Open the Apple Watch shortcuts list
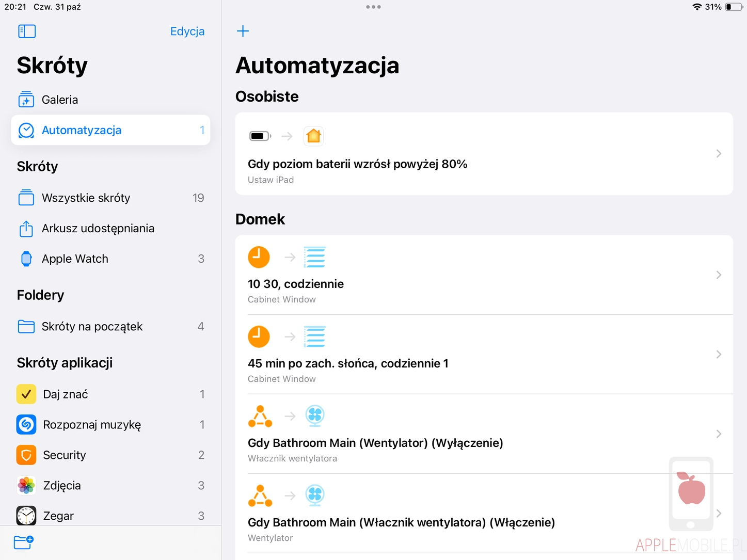Viewport: 747px width, 560px height. (x=75, y=259)
